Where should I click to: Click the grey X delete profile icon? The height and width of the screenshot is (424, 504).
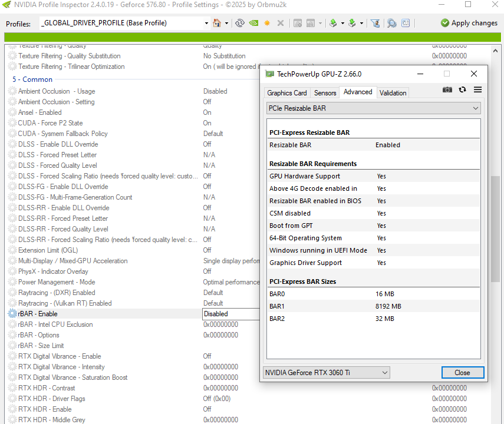point(281,23)
